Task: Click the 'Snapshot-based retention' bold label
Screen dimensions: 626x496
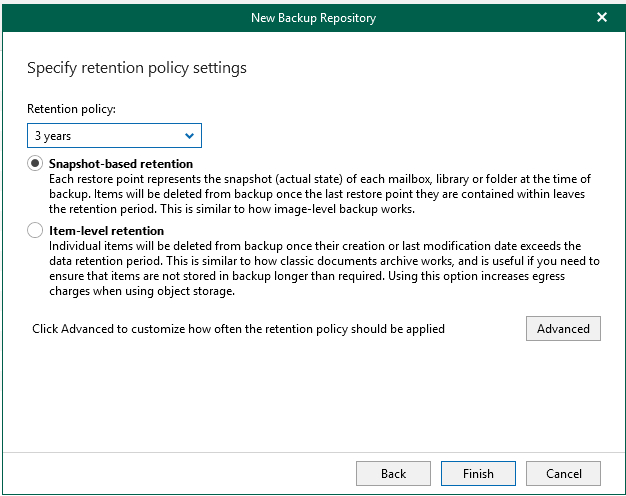Action: [x=121, y=164]
